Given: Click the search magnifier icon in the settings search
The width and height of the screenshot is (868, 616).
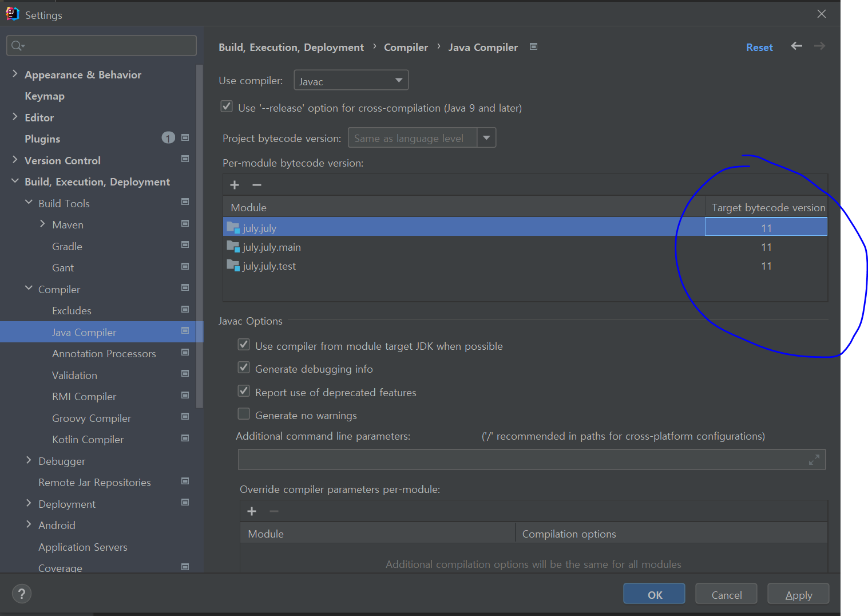Looking at the screenshot, I should [x=17, y=45].
